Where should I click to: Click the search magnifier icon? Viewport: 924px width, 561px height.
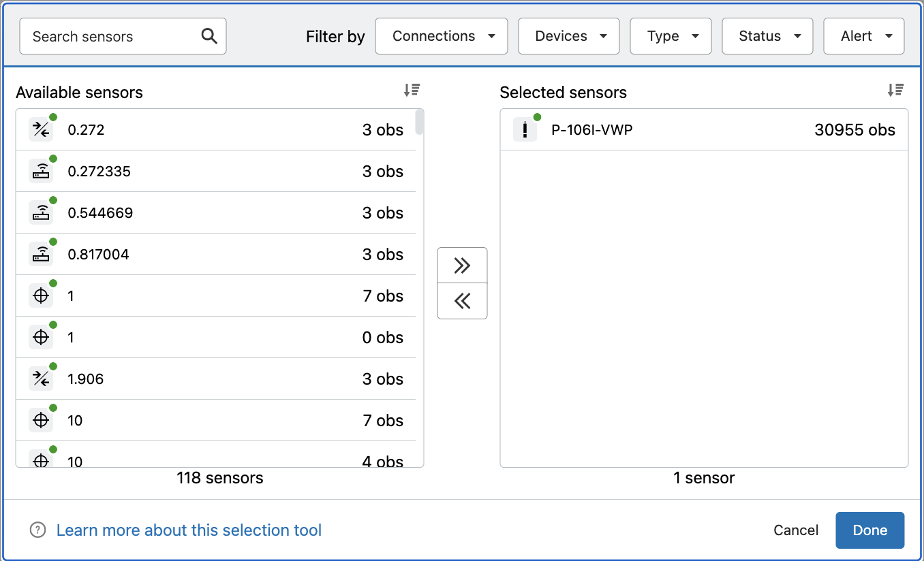pos(209,36)
